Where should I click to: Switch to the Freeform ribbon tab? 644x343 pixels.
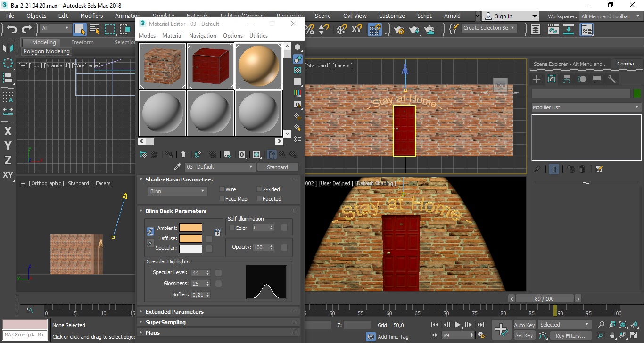pos(82,42)
